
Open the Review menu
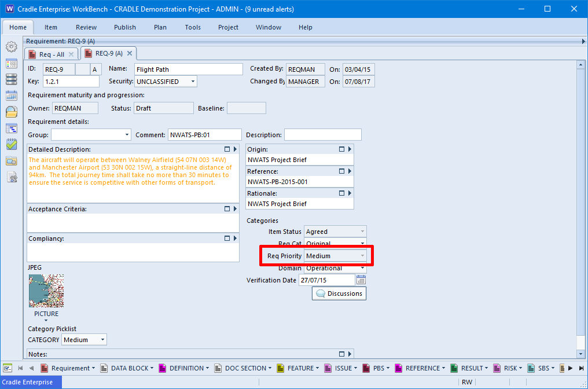(x=86, y=27)
